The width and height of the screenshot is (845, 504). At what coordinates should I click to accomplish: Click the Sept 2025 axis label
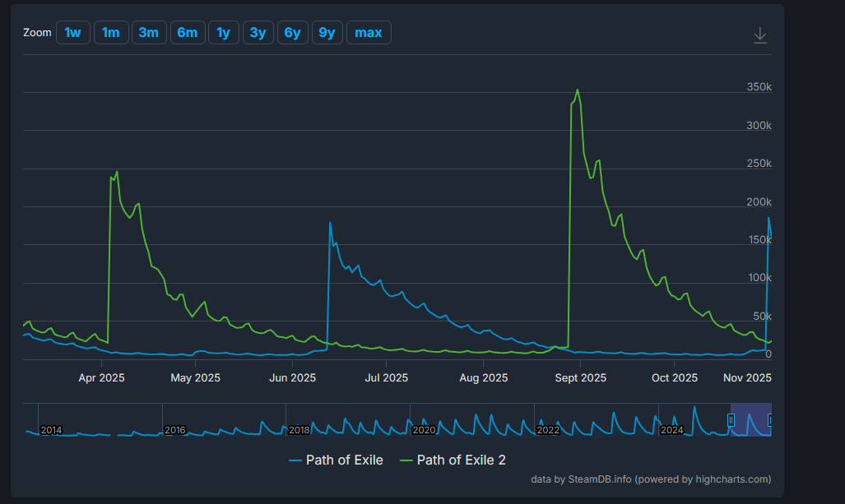point(580,378)
